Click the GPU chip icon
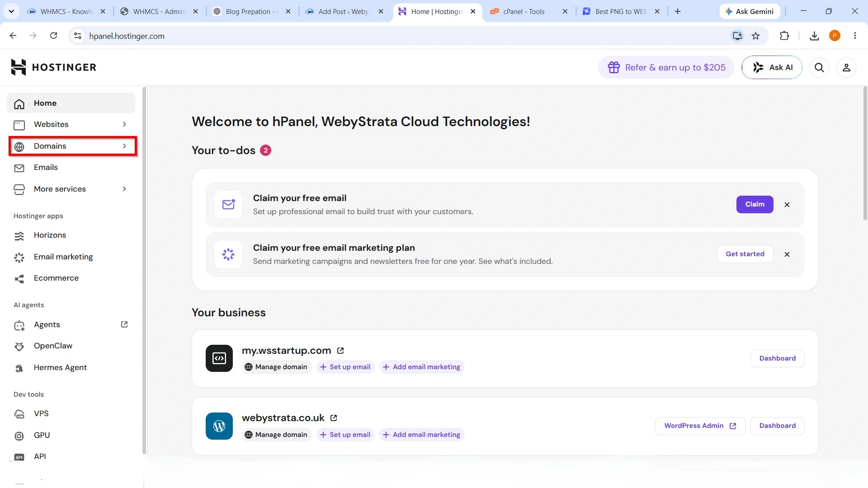 coord(19,436)
